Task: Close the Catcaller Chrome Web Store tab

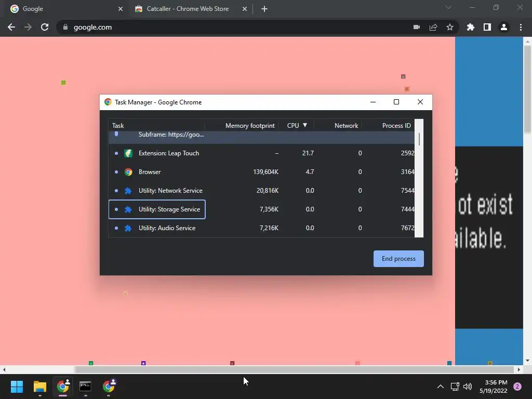Action: [x=245, y=9]
